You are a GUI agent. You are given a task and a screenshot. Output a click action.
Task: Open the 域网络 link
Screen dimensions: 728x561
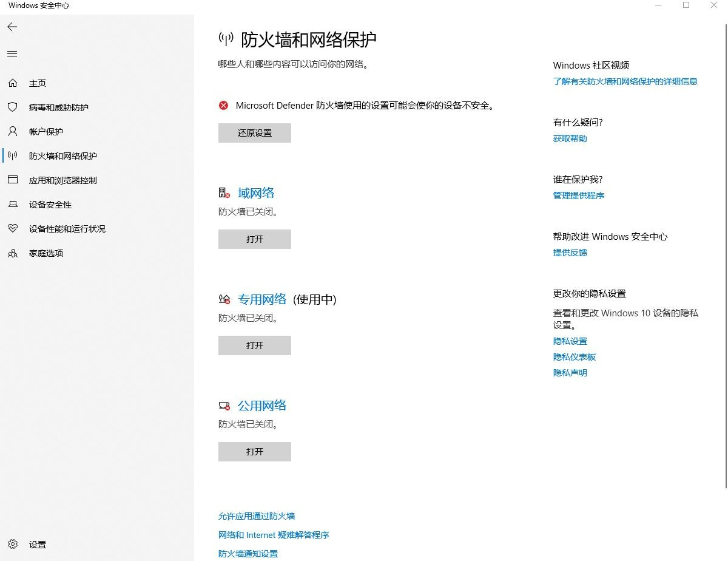pos(256,193)
